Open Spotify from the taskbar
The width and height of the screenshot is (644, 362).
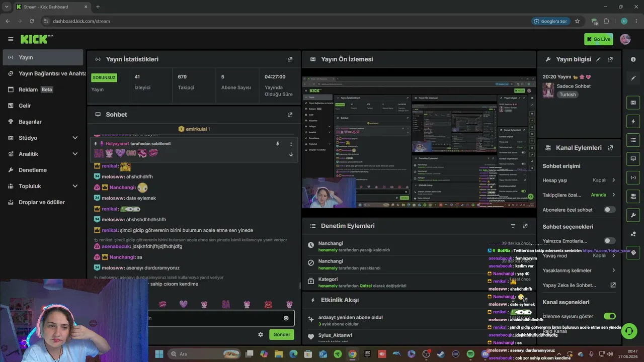click(x=470, y=354)
